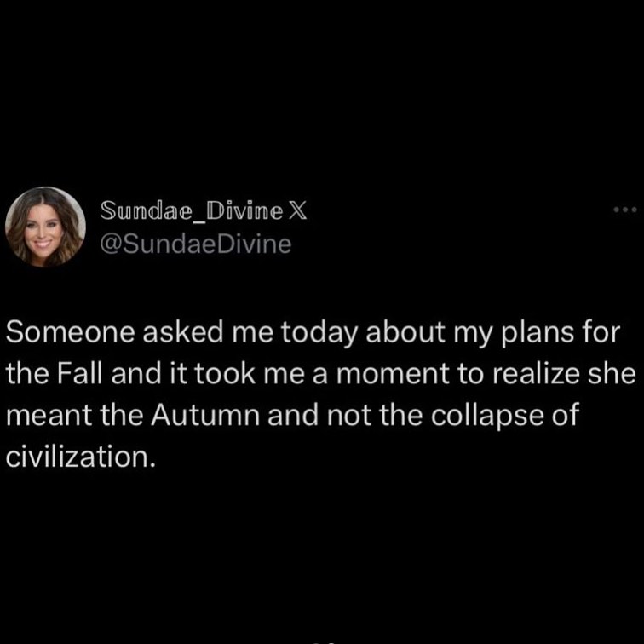
Task: Click the @SundaeDivine handle
Action: click(196, 244)
